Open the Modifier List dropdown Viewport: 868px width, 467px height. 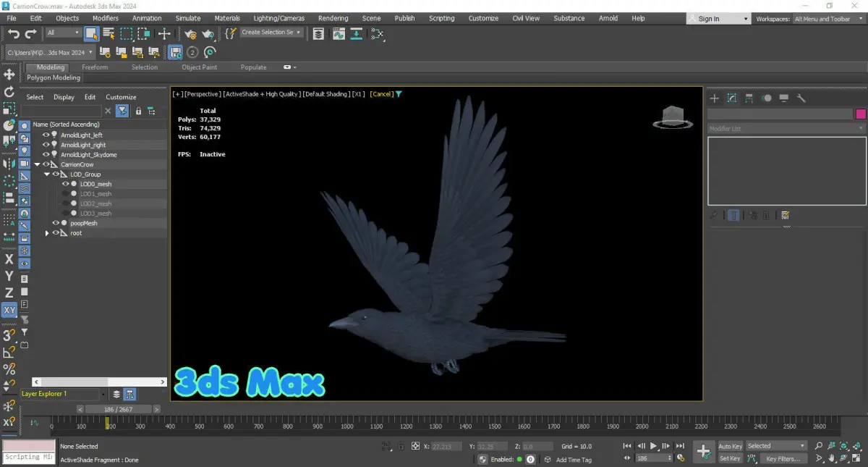786,128
